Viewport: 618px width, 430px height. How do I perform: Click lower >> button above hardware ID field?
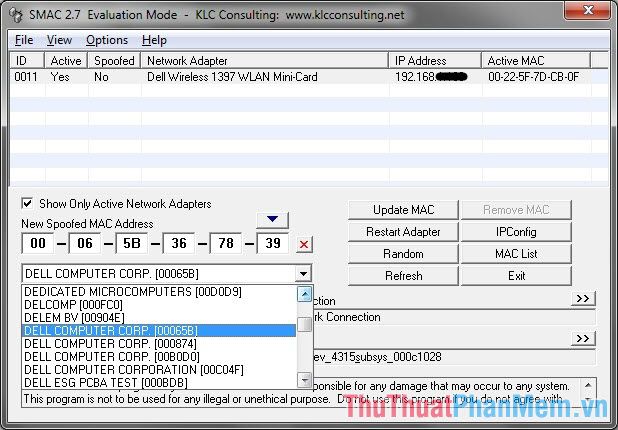(x=583, y=338)
